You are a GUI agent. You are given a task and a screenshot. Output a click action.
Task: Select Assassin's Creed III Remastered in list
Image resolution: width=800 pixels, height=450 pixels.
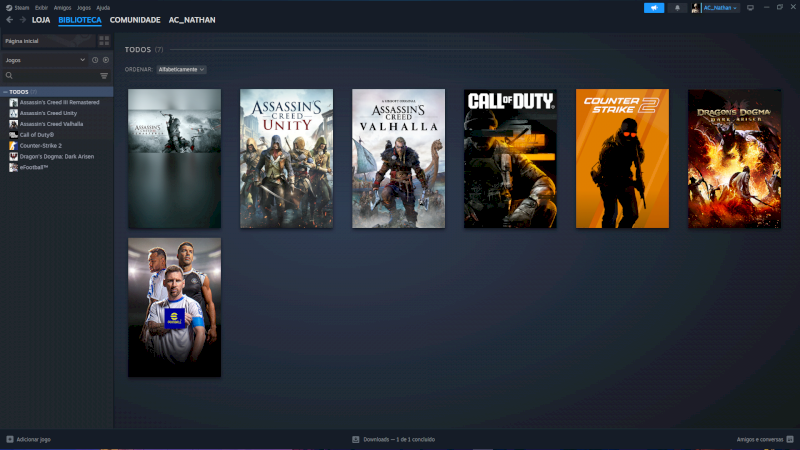click(x=60, y=102)
